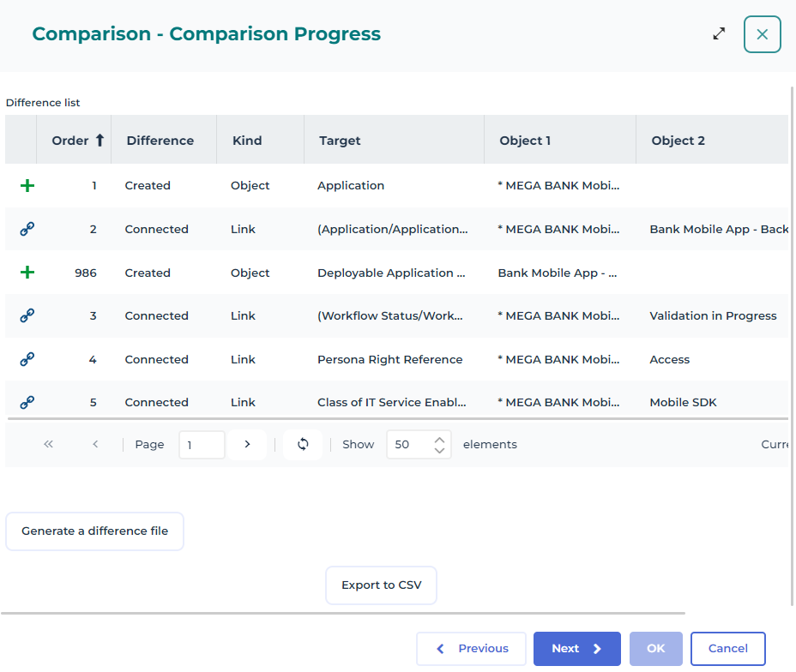Go to the next page of results
Viewport: 796px width, 672px height.
[x=247, y=444]
